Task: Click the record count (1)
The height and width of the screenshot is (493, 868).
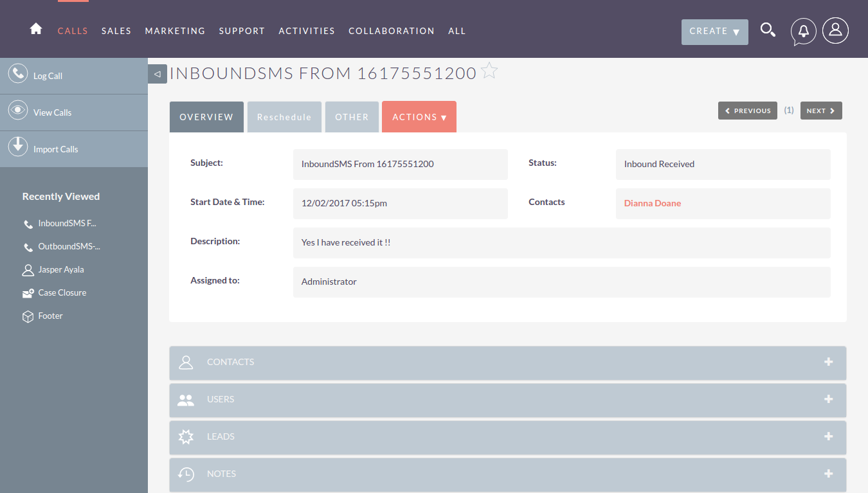Action: tap(789, 111)
